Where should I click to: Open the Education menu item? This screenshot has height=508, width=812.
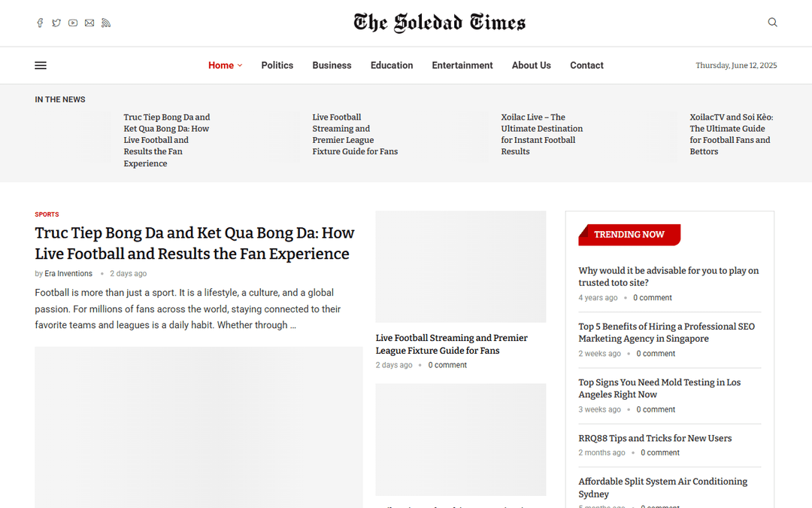392,65
